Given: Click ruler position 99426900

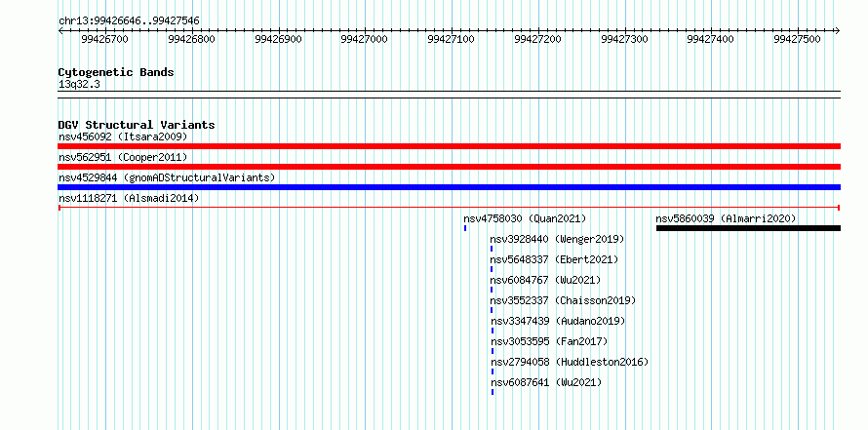Looking at the screenshot, I should click(x=279, y=39).
